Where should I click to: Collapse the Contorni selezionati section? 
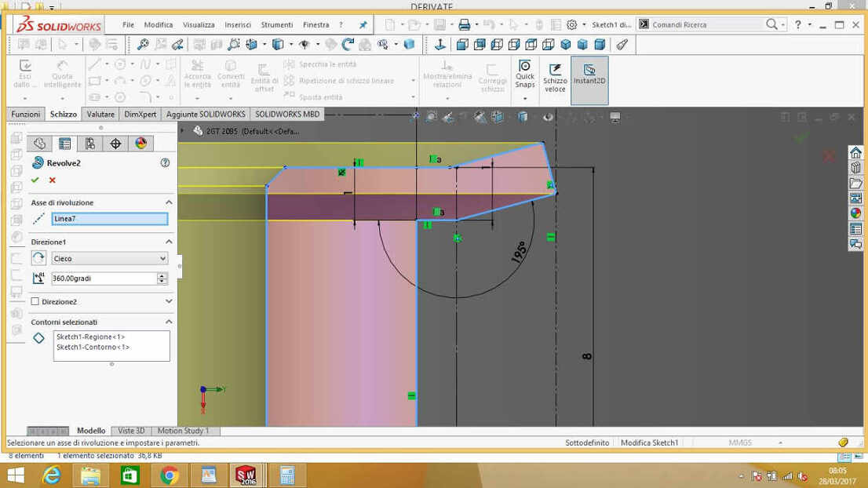tap(169, 322)
